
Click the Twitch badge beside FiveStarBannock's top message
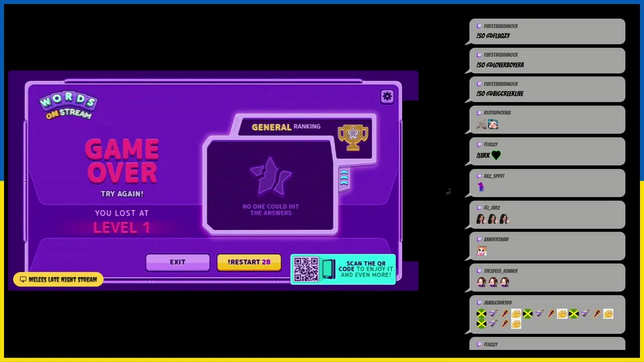479,26
